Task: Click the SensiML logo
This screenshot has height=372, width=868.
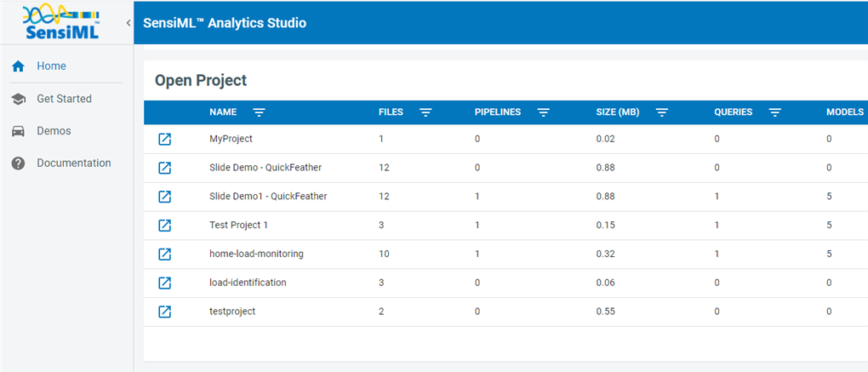Action: pyautogui.click(x=61, y=22)
